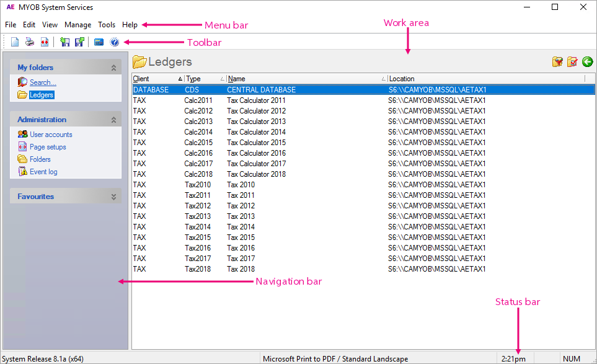Open the Edit menu
The width and height of the screenshot is (597, 364).
click(29, 25)
